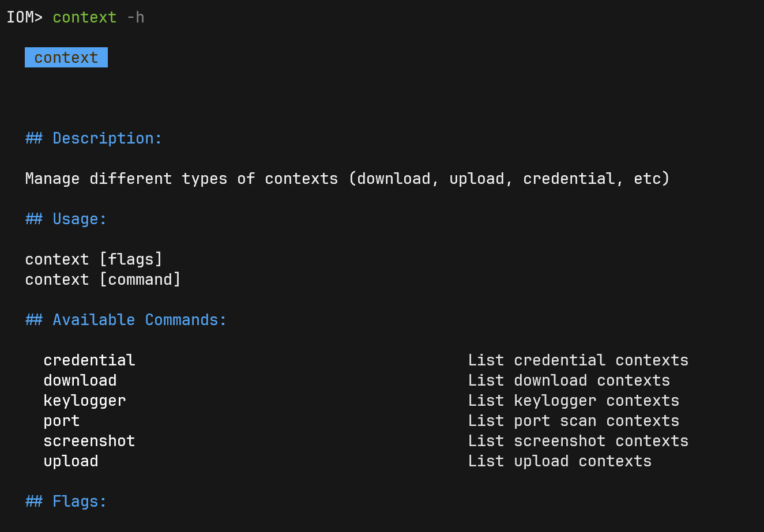Click the 'context [command]' usage line

point(103,280)
